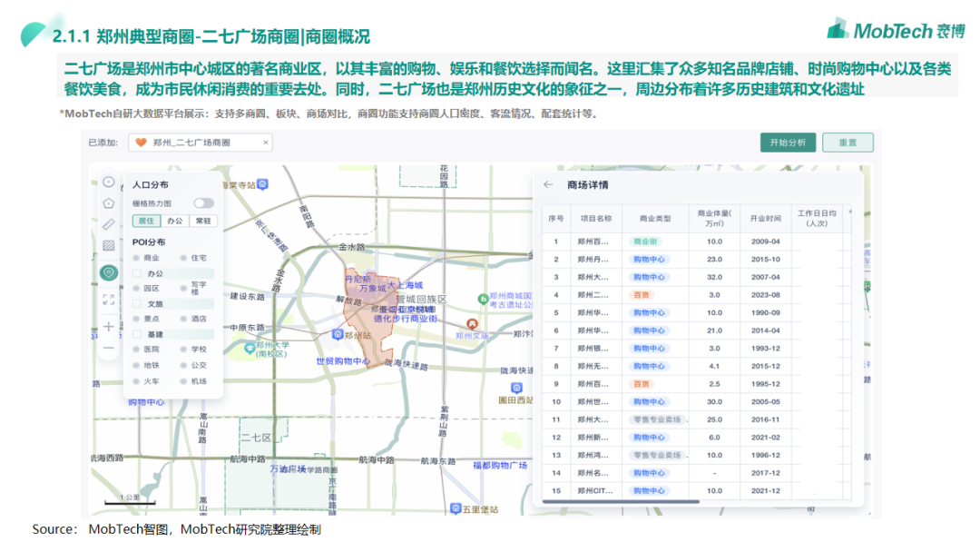The height and width of the screenshot is (552, 980).
Task: Check the 文旅 POI category checkbox
Action: [138, 304]
